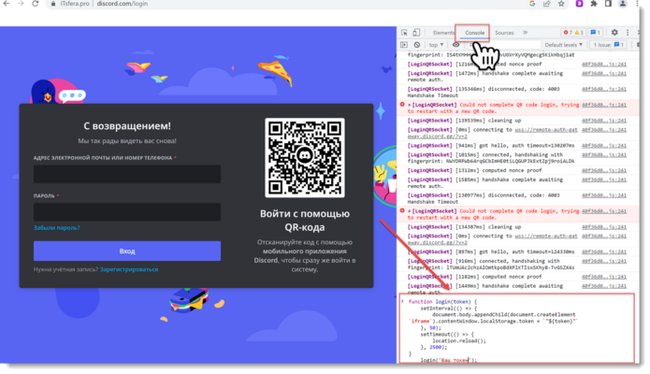Click the red error count badge

pyautogui.click(x=568, y=32)
